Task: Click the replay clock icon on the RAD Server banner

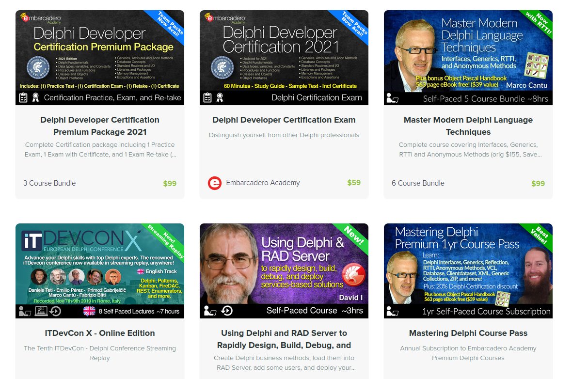Action: (x=226, y=311)
